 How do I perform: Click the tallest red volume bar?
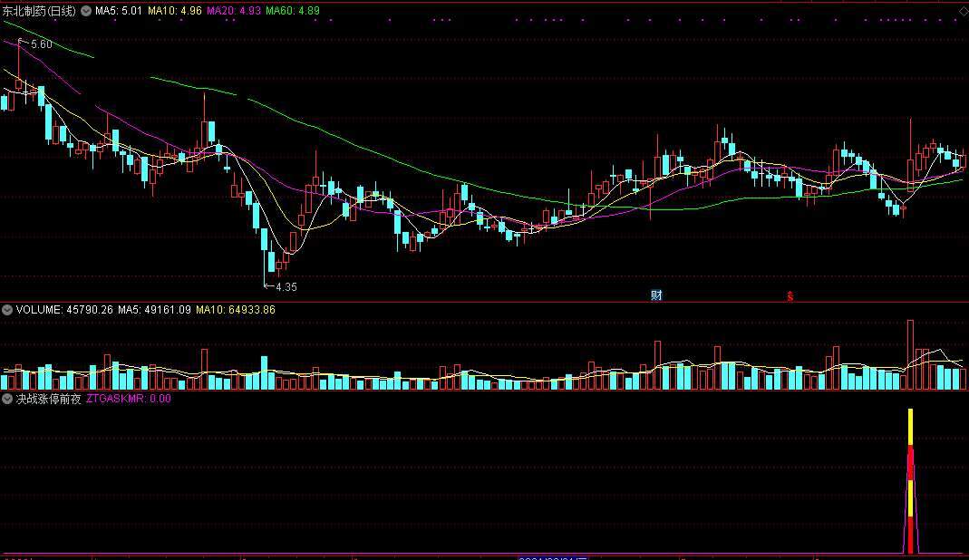click(x=910, y=355)
